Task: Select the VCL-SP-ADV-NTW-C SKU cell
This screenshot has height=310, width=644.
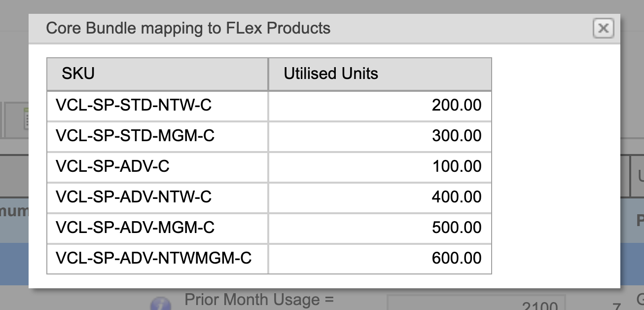Action: click(x=134, y=197)
